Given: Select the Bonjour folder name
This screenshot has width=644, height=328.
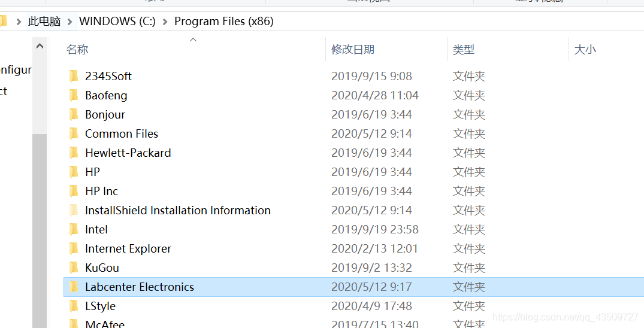Looking at the screenshot, I should [x=105, y=114].
